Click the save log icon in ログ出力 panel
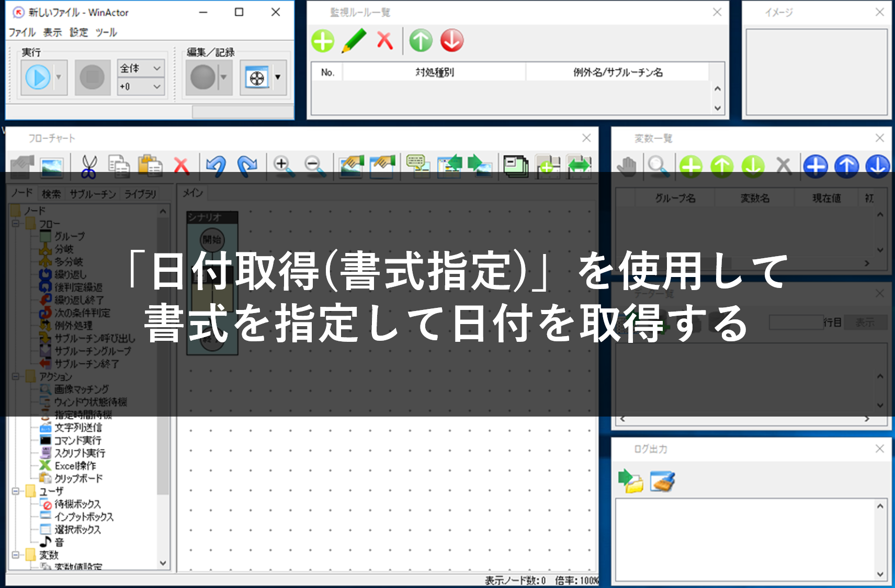 tap(630, 481)
